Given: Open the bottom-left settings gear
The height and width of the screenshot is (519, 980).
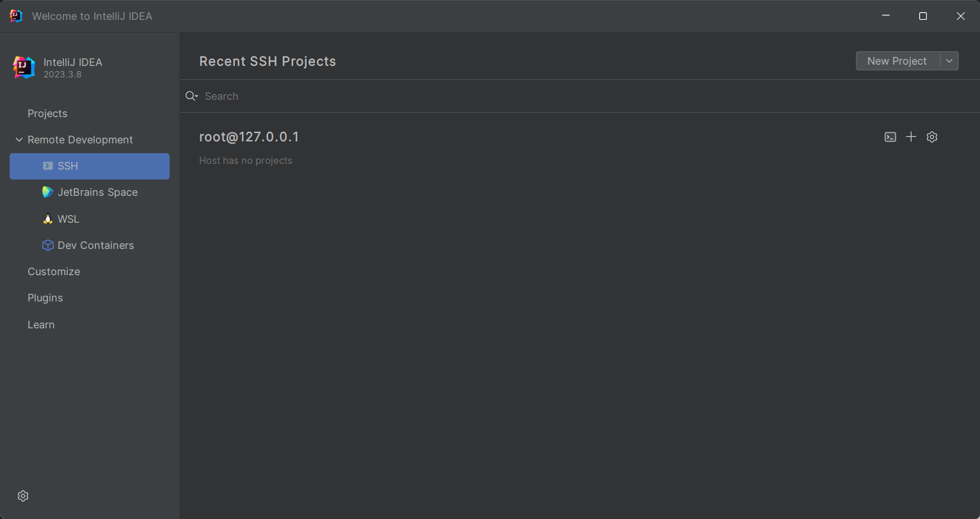Looking at the screenshot, I should (23, 496).
